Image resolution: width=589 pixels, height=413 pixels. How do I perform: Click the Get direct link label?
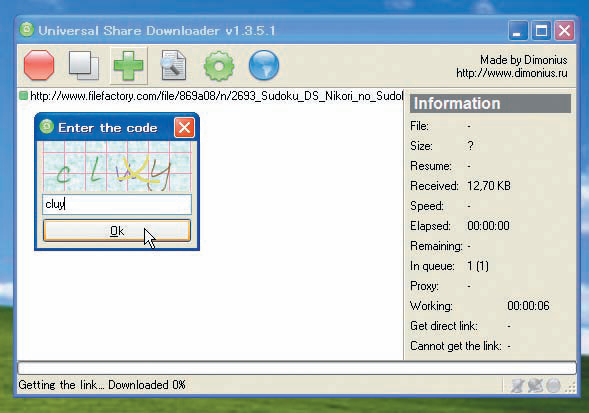tap(444, 326)
